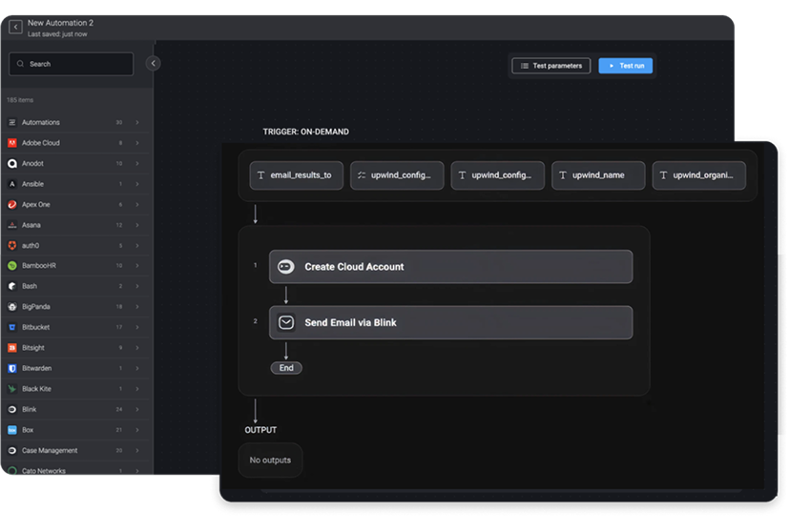This screenshot has height=532, width=790.
Task: Expand the Bitbucket row chevron
Action: 137,327
